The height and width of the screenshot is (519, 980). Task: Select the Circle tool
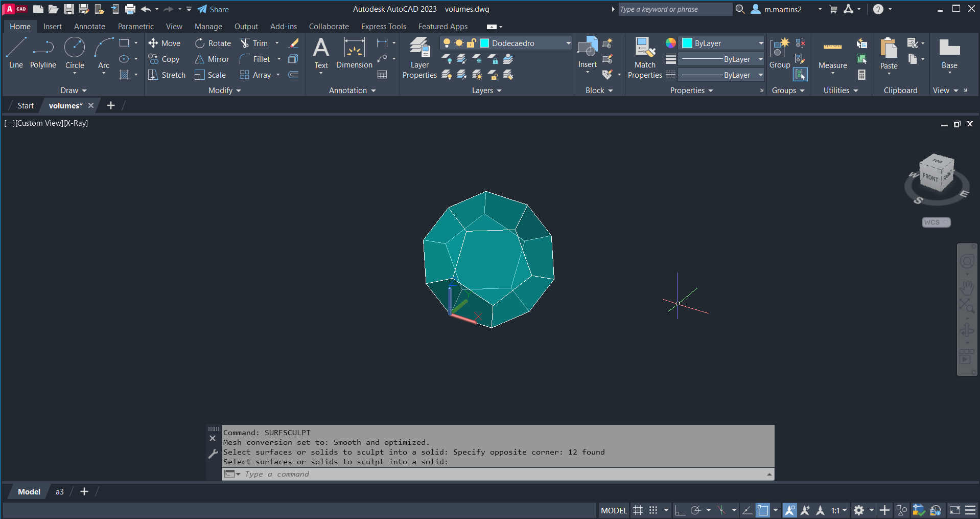[75, 52]
